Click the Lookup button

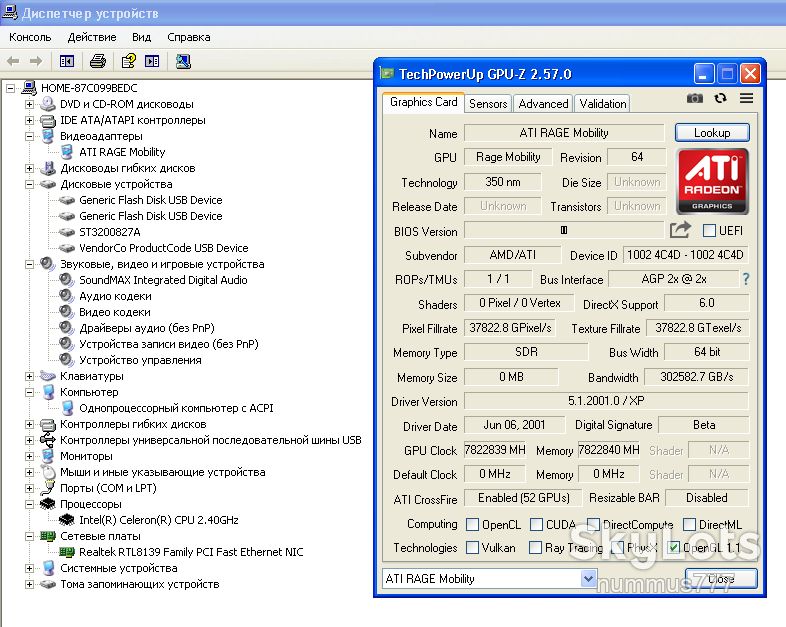coord(712,133)
